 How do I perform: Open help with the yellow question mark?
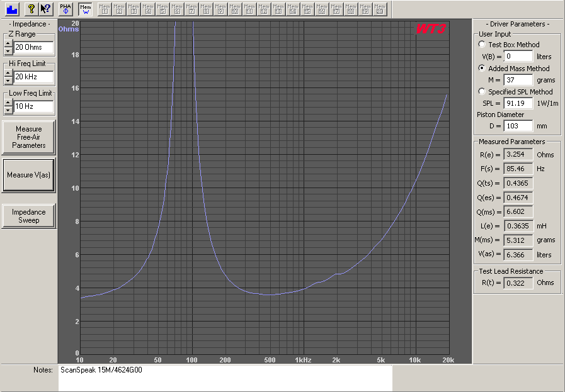(31, 9)
